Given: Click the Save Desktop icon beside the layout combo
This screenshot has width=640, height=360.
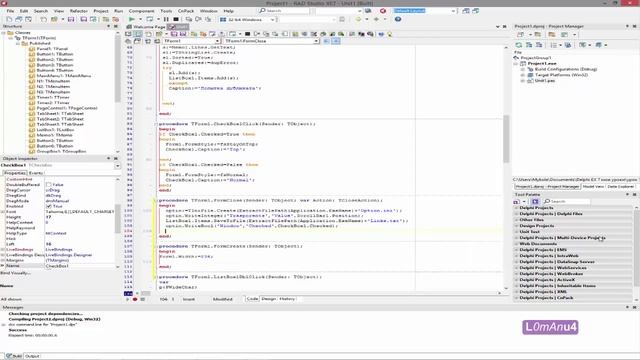Looking at the screenshot, I should (466, 11).
